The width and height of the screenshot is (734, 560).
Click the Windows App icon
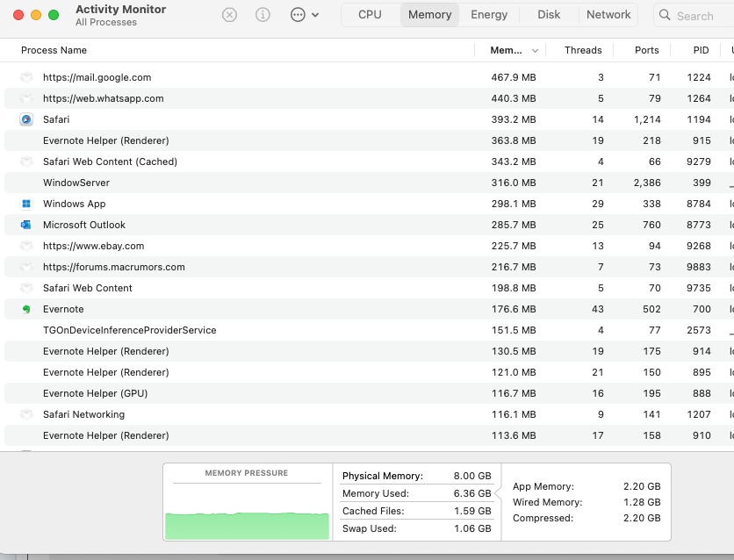(x=26, y=204)
